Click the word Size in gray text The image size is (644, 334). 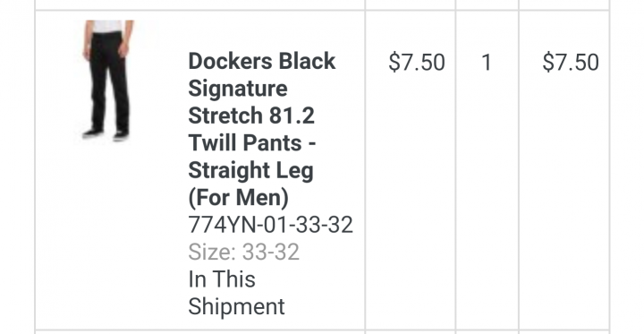210,252
